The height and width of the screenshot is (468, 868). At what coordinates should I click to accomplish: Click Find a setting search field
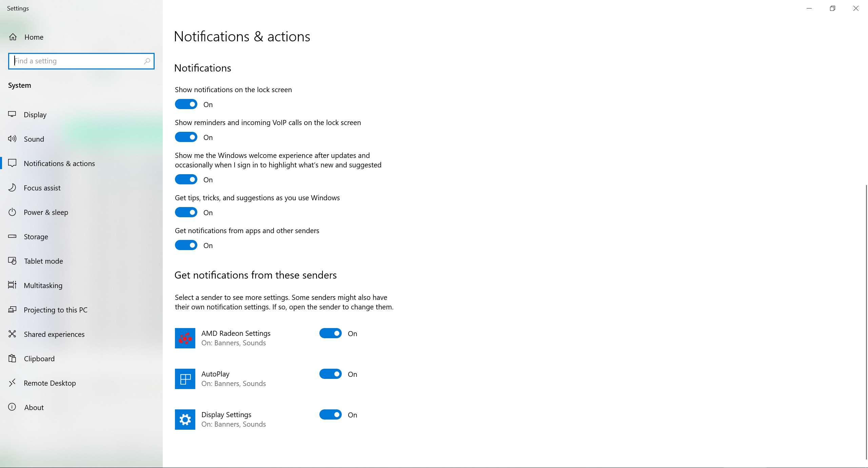coord(81,61)
